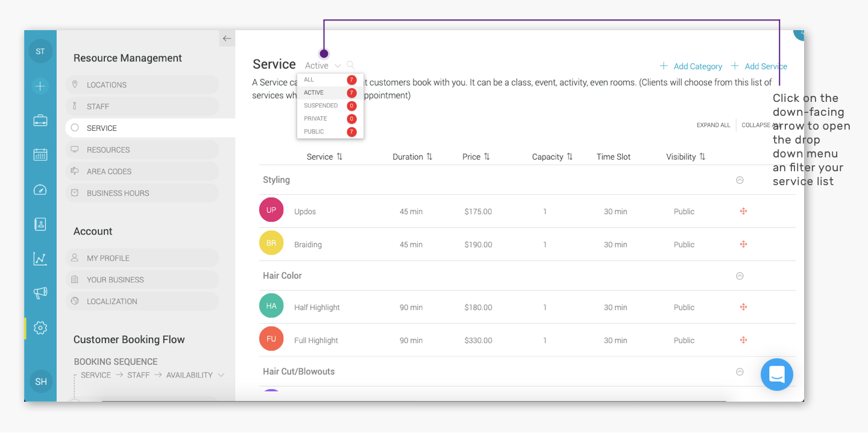Choose PUBLIC in the filter dropdown
This screenshot has width=868, height=433.
(330, 131)
